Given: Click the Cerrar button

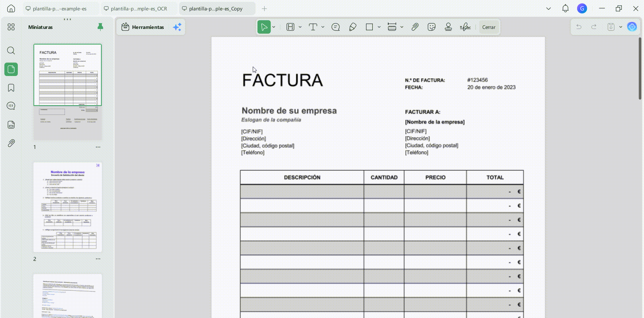Looking at the screenshot, I should 489,27.
